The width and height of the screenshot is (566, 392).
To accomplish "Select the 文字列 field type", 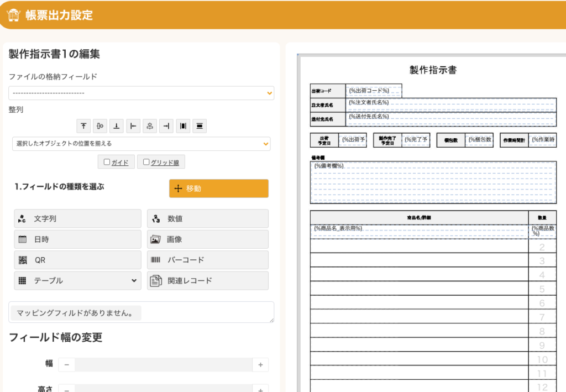I will coord(77,218).
